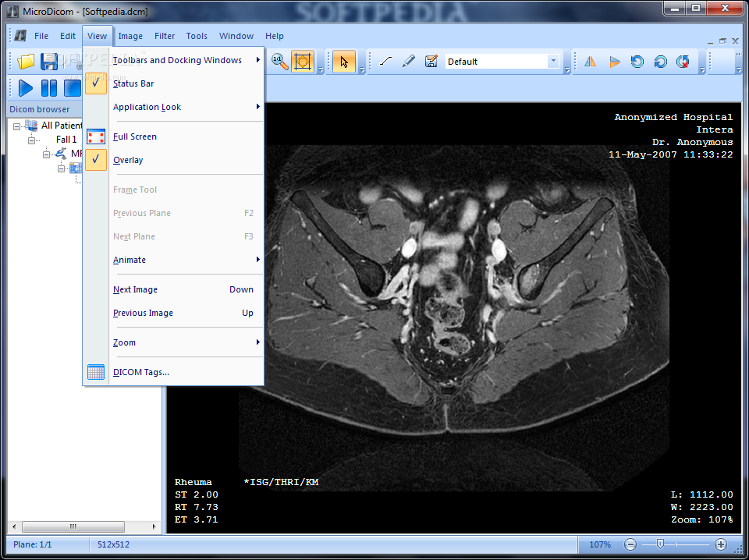Click the 107% zoom value in status bar
The width and height of the screenshot is (749, 560).
599,544
